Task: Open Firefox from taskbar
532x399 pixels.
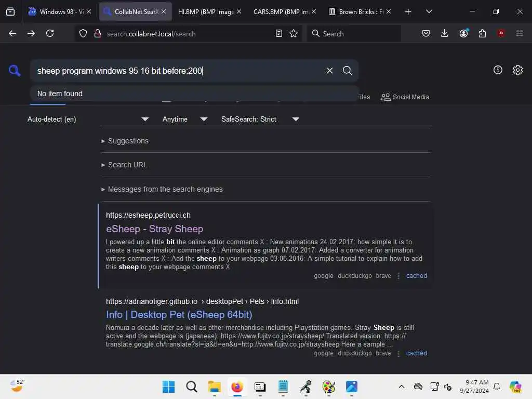Action: (237, 387)
